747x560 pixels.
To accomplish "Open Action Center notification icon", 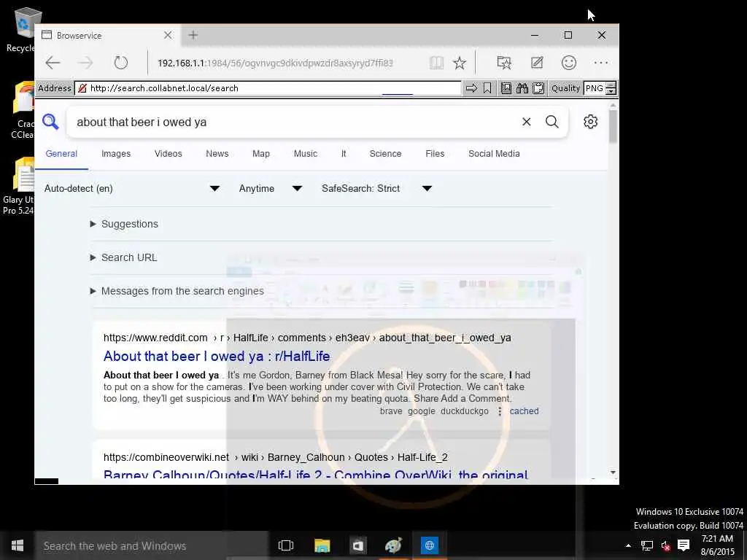I will point(684,545).
